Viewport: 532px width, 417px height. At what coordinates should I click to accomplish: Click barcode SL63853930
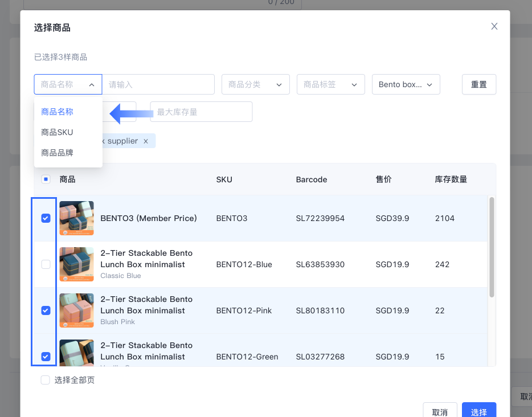(320, 264)
